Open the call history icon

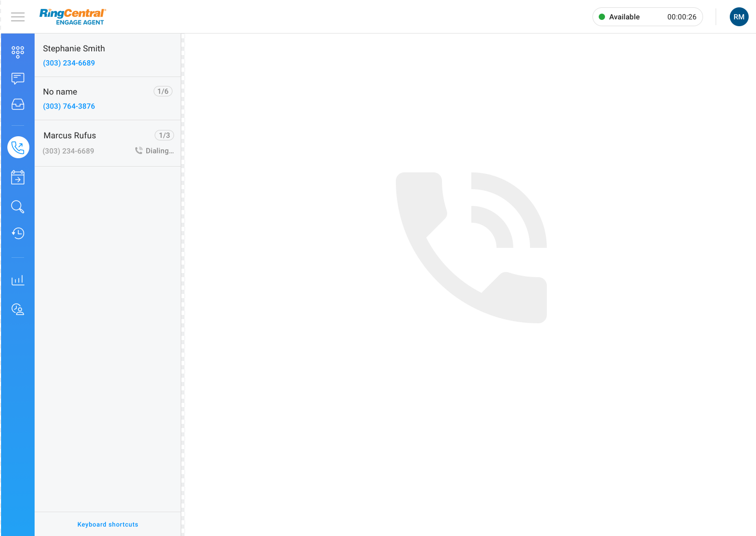17,233
